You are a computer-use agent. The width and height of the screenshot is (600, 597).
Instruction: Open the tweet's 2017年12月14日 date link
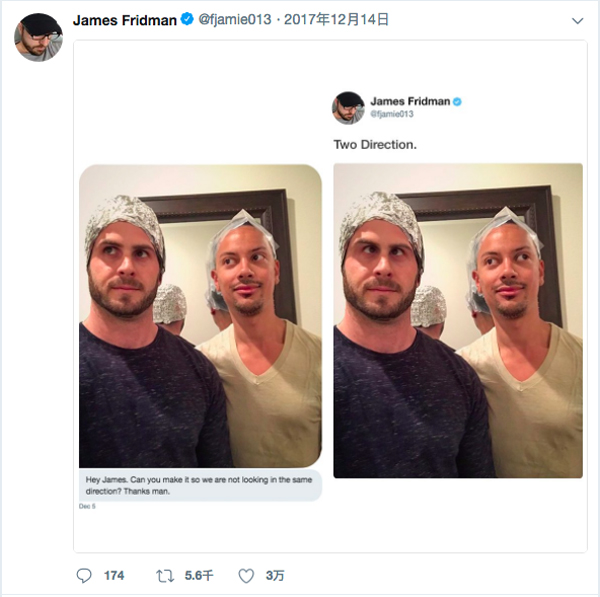(336, 20)
